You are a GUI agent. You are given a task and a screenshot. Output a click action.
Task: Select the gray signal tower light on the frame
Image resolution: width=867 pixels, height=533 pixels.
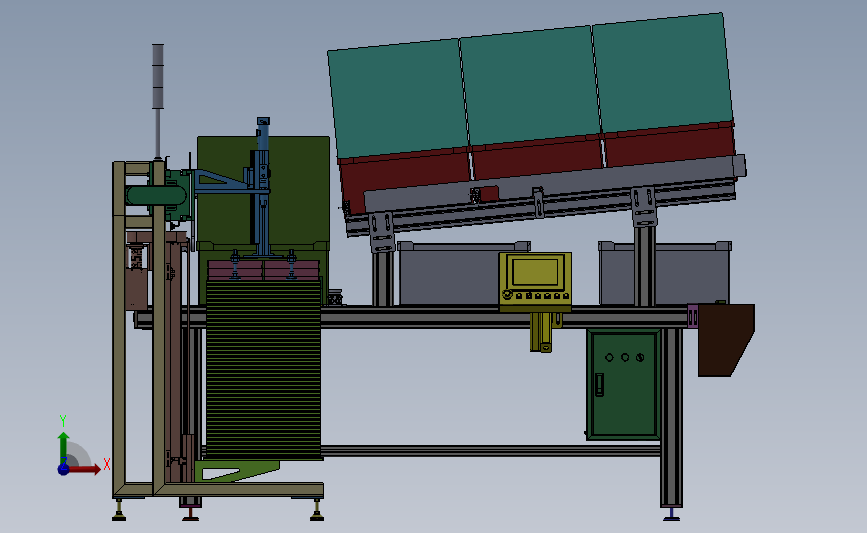pyautogui.click(x=158, y=76)
